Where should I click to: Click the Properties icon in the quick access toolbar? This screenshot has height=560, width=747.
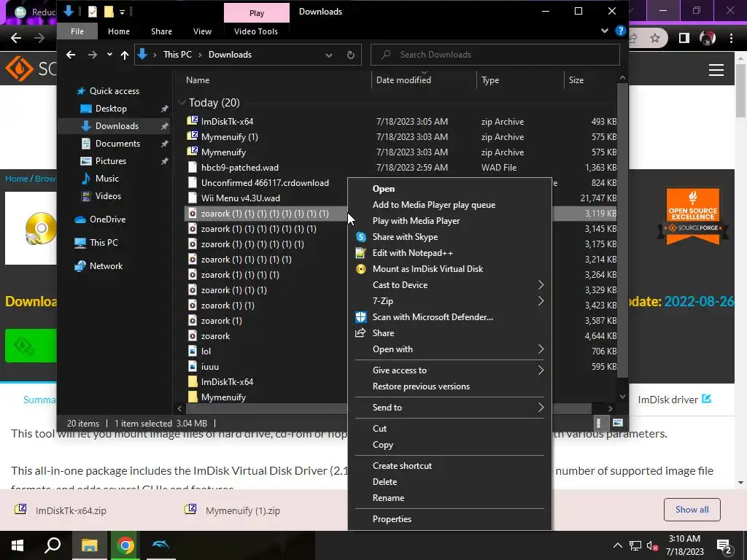click(93, 12)
